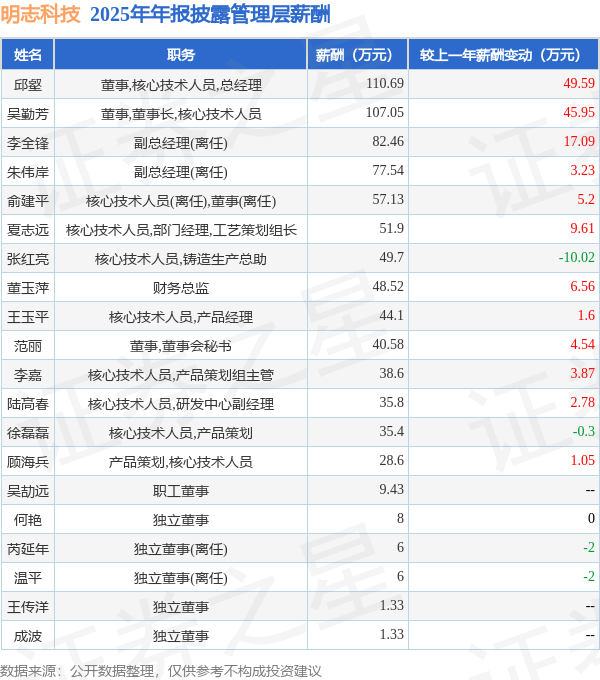Select the name 陆高春
This screenshot has height=680, width=600.
tap(28, 404)
